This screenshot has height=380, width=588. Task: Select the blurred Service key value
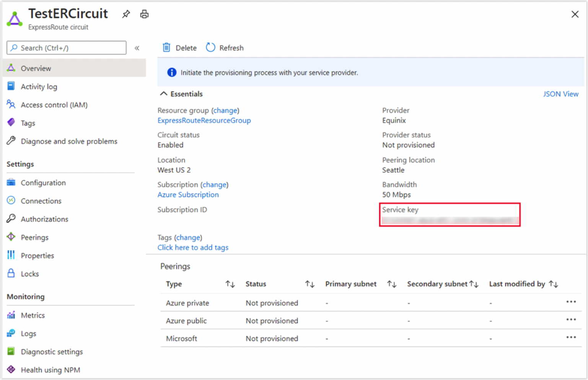coord(450,220)
